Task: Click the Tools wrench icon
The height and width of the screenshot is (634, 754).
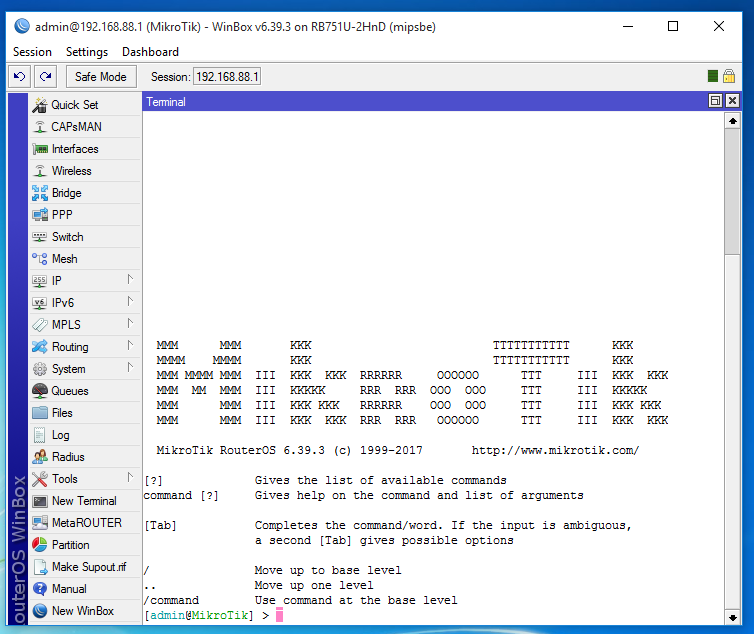Action: (40, 479)
